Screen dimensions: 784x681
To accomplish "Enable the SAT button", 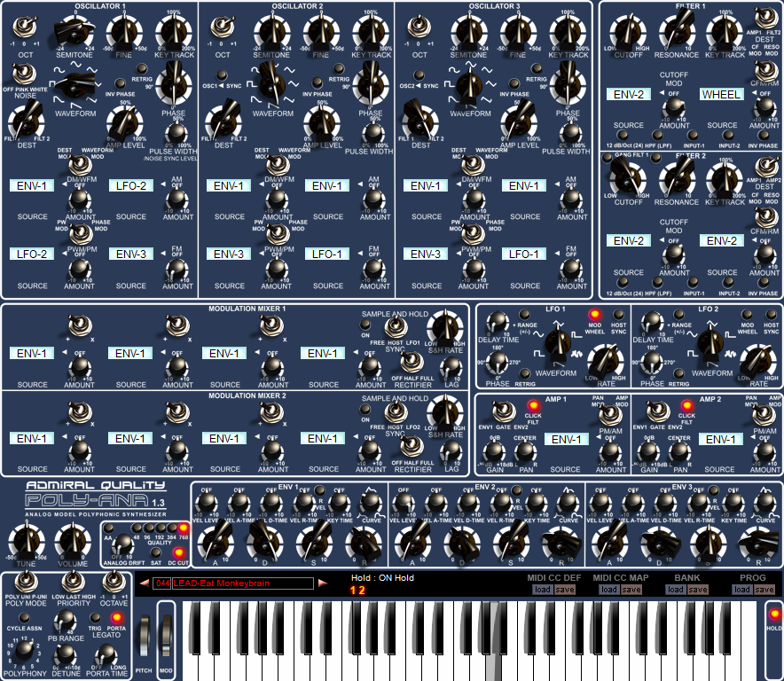I will (x=156, y=552).
